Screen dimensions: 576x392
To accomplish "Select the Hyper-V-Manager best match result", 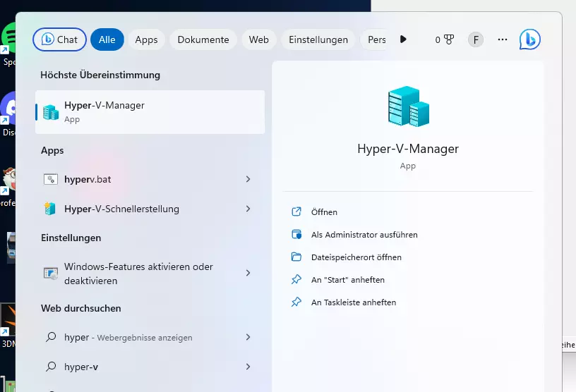I will pos(150,112).
